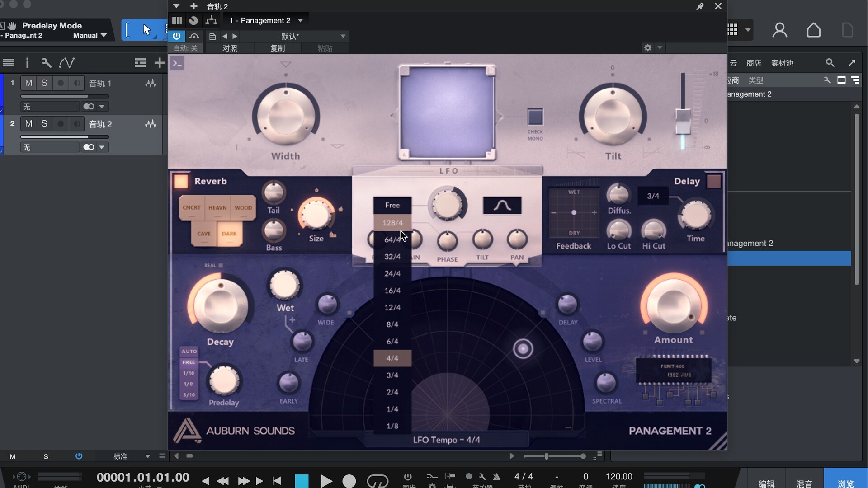Toggle the plugin bypass power button
This screenshot has width=868, height=488.
pyautogui.click(x=176, y=36)
